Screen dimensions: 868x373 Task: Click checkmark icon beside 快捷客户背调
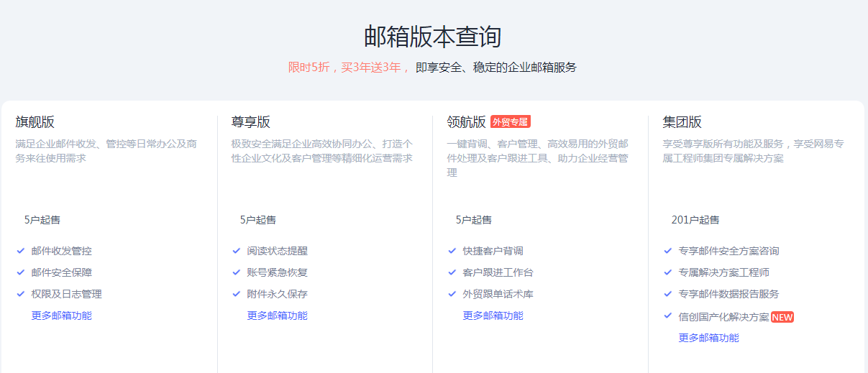pos(452,251)
